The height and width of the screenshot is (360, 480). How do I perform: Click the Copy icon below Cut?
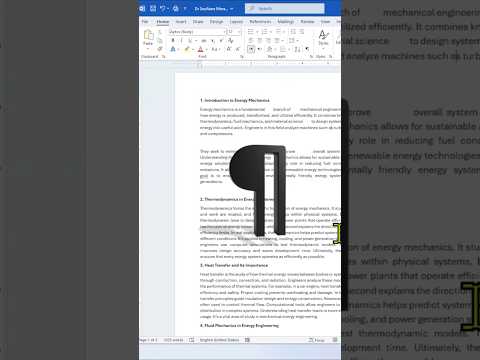[x=160, y=41]
